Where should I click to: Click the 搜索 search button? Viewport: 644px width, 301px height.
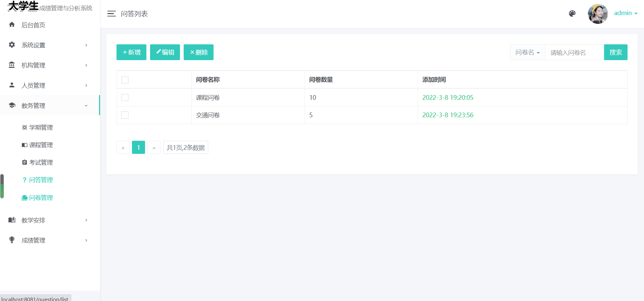(615, 52)
